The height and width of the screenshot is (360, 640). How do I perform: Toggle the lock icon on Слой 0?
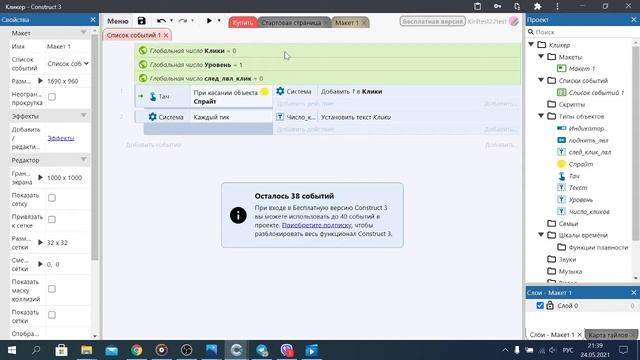[550, 305]
